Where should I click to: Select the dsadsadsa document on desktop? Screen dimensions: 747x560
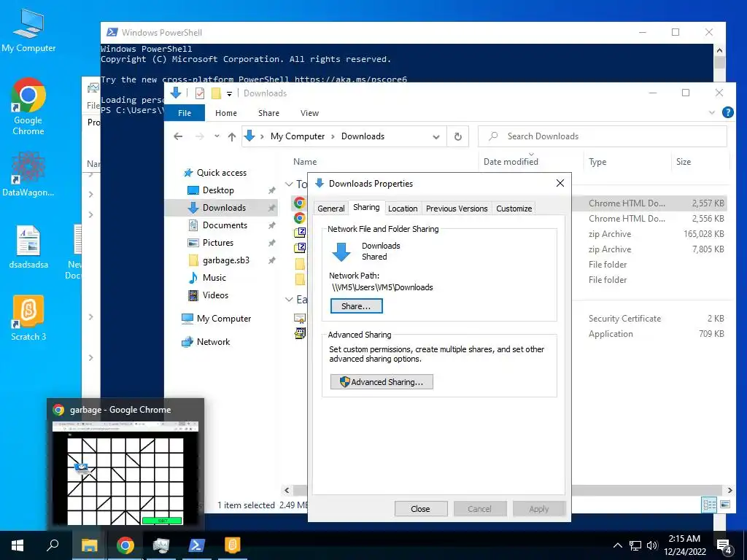click(x=28, y=247)
